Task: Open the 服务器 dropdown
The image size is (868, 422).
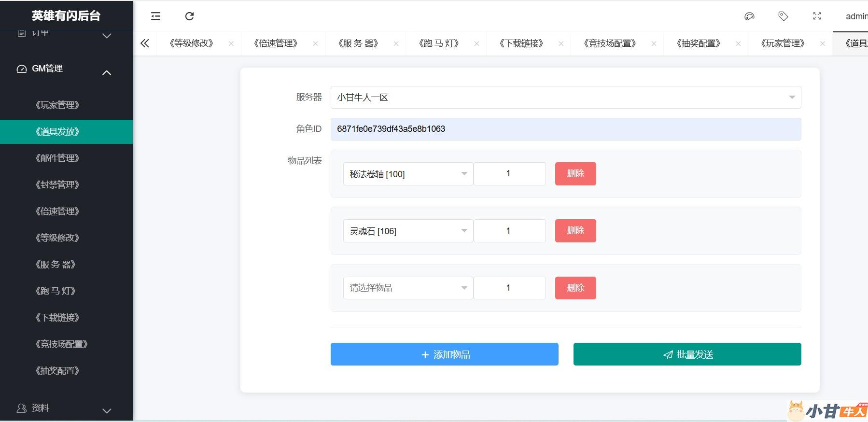Action: pyautogui.click(x=565, y=98)
